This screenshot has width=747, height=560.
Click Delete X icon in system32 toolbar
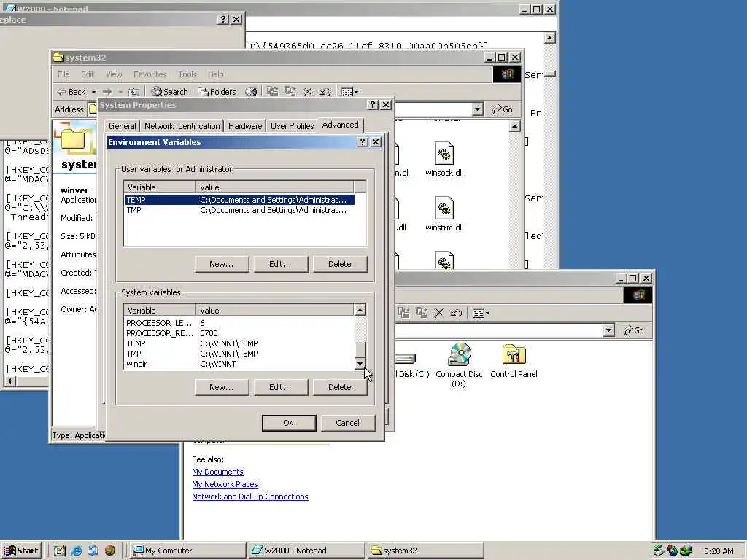pos(308,91)
